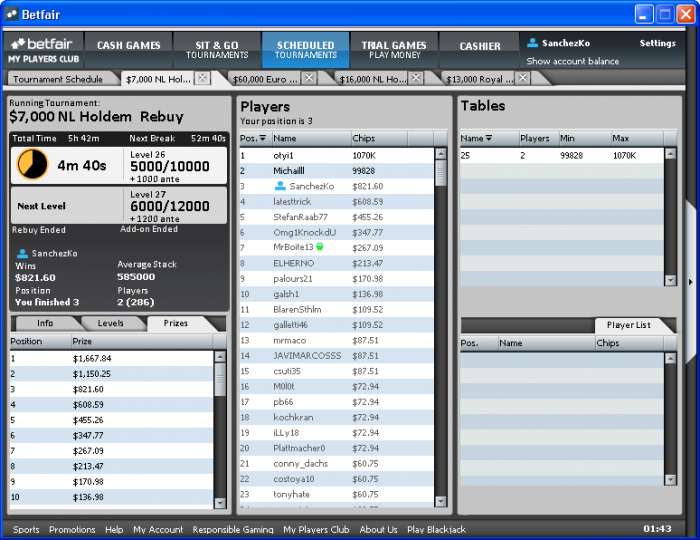The width and height of the screenshot is (700, 540).
Task: Click the Betfair My Players Club logo
Action: (x=43, y=50)
